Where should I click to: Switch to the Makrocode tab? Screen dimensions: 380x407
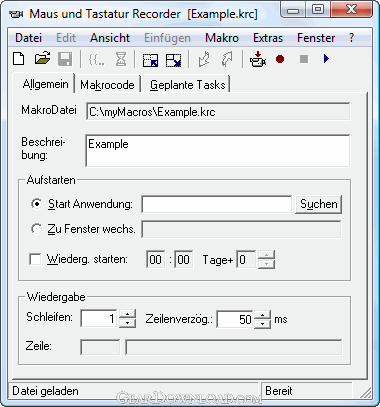click(107, 85)
